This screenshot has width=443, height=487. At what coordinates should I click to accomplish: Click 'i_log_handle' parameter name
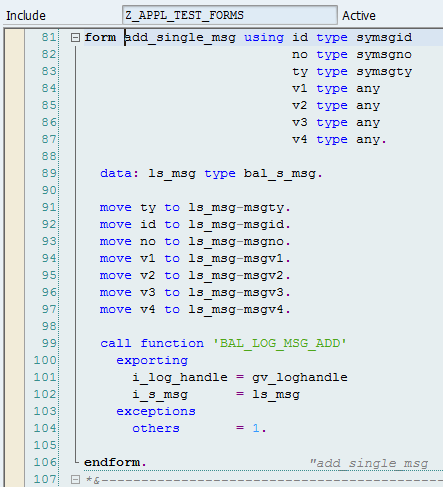[x=180, y=377]
